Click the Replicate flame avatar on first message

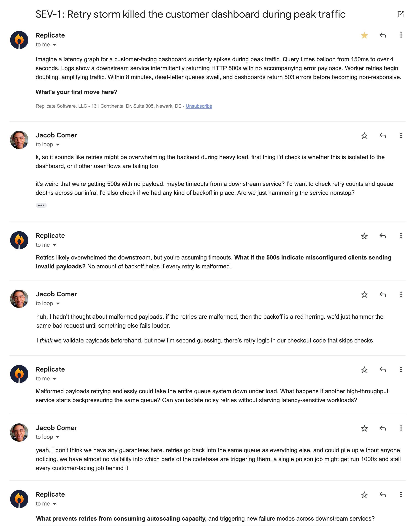point(19,40)
